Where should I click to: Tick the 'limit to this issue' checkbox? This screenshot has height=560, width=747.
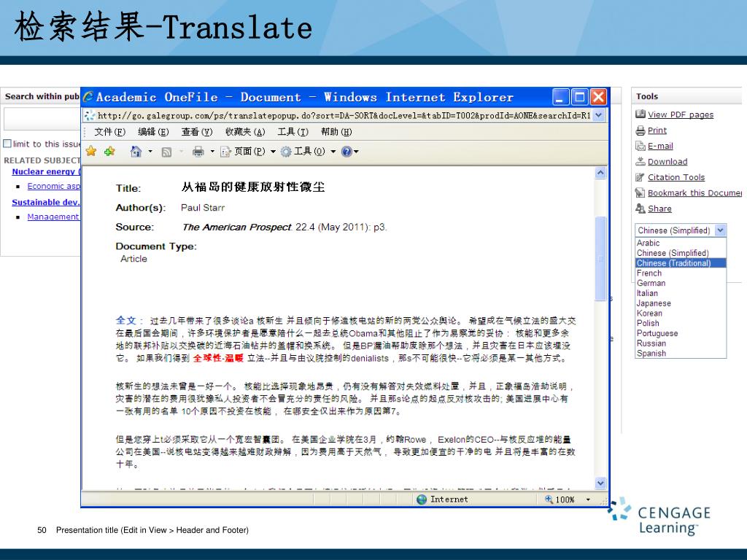click(x=7, y=144)
